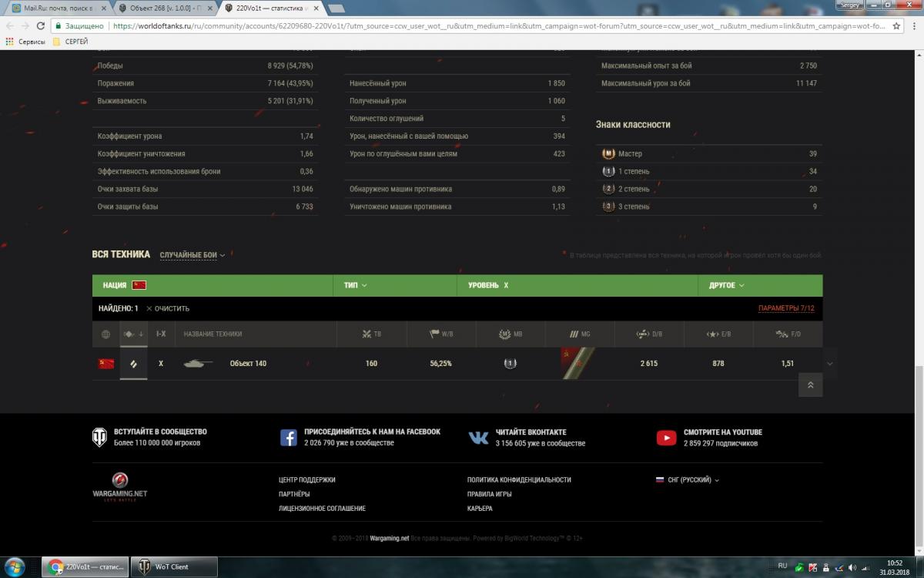Viewport: 924px width, 578px height.
Task: Open the СНГ (РУССКИЙ) region selector
Action: [688, 479]
